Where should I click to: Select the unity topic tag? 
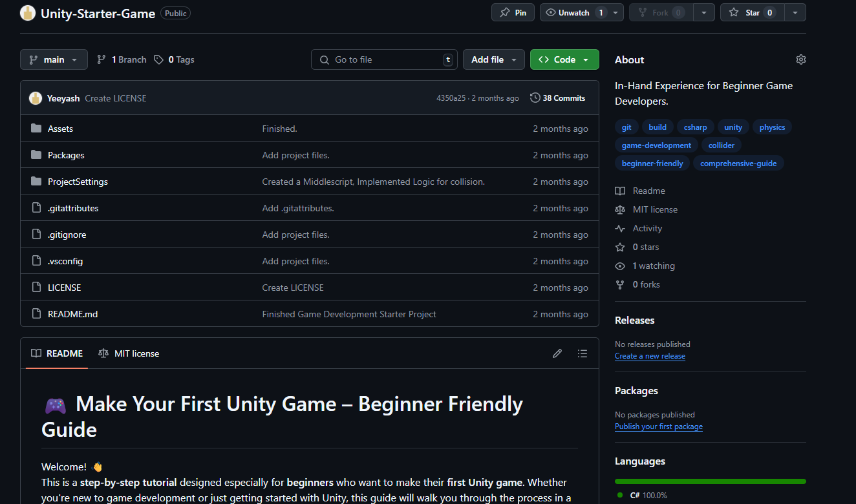[x=733, y=127]
